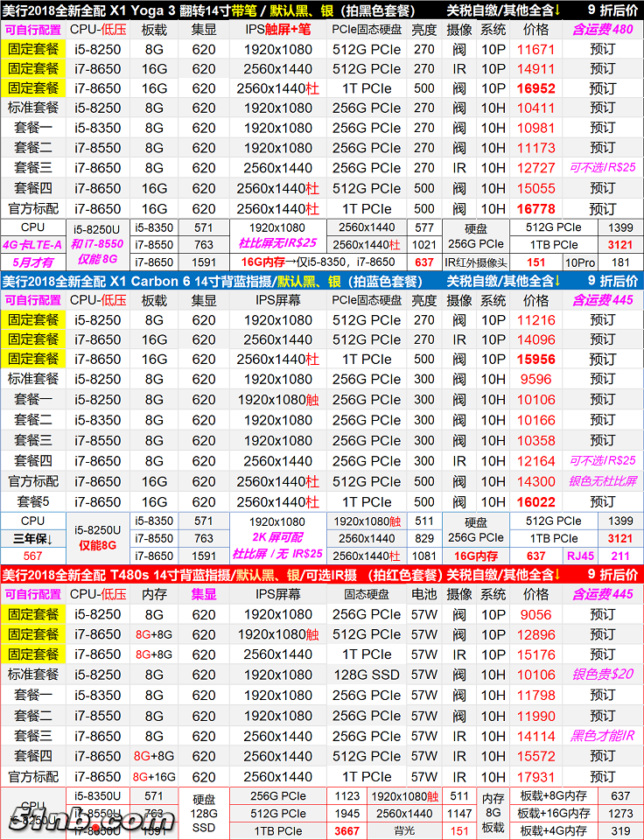Select the 三年保 warranty cell
Screen dimensions: 644x840
click(x=32, y=538)
